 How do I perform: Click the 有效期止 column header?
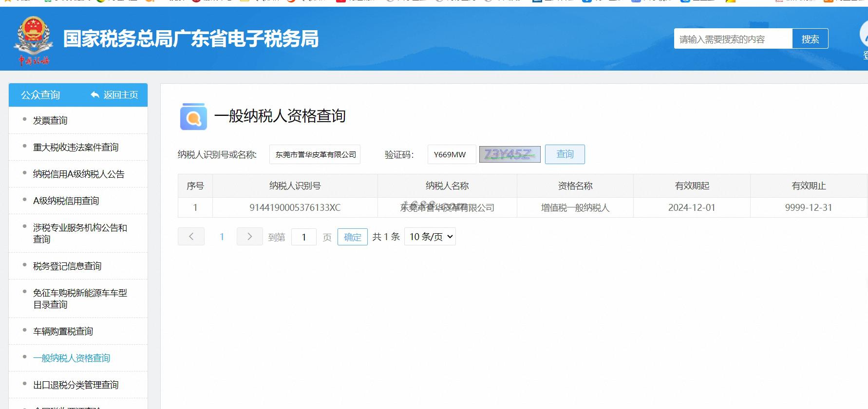click(809, 186)
